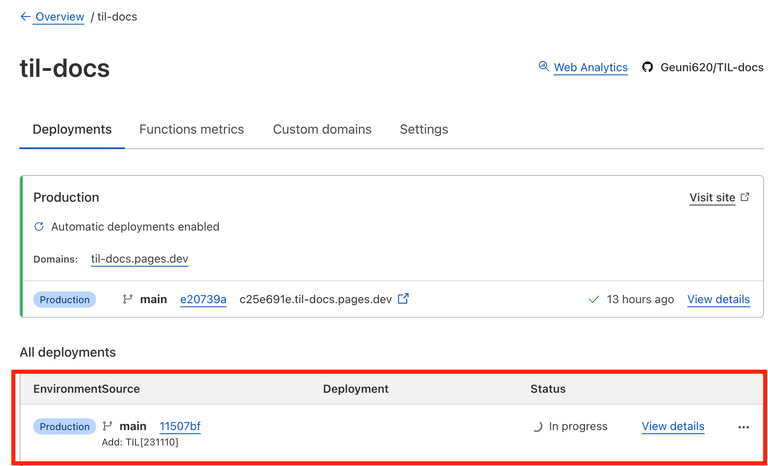Open the Settings tab
The height and width of the screenshot is (466, 768).
(x=424, y=129)
